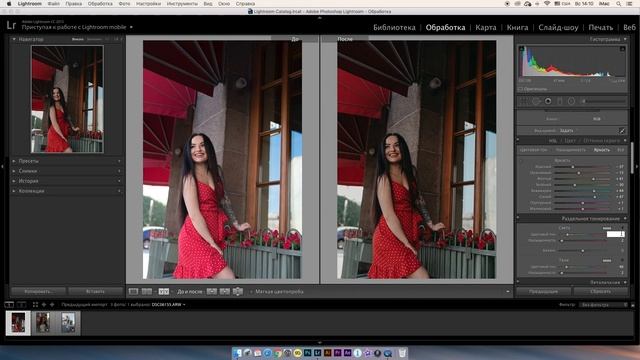Add a new collection with Коллекции plus
Image resolution: width=640 pixels, height=360 pixels.
[x=119, y=191]
